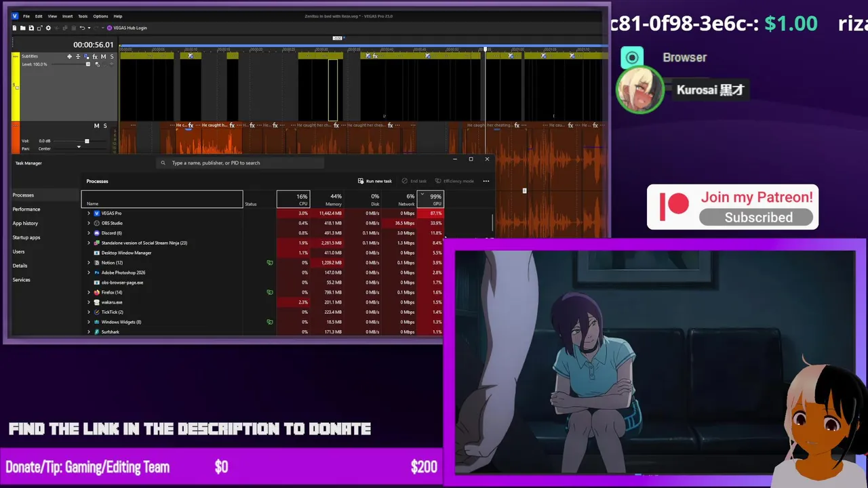
Task: Expand the VEGAS Pro process row
Action: click(x=88, y=213)
